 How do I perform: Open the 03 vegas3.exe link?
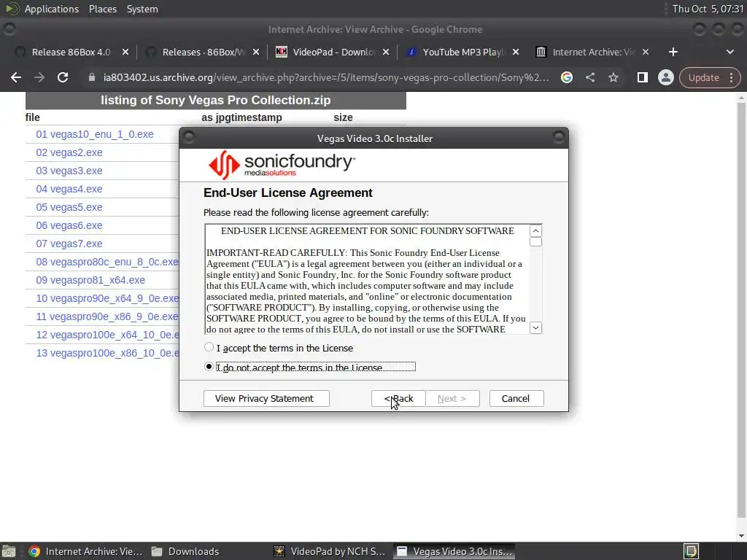(x=69, y=171)
